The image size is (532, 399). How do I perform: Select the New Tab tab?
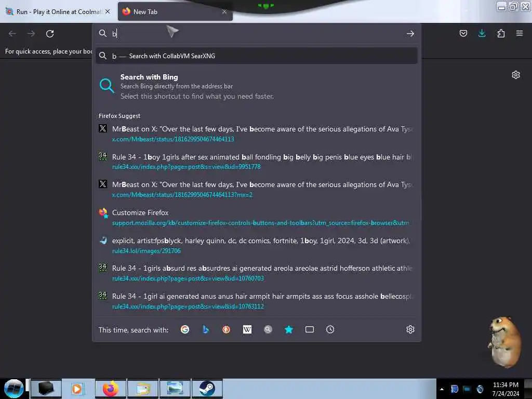[x=175, y=12]
